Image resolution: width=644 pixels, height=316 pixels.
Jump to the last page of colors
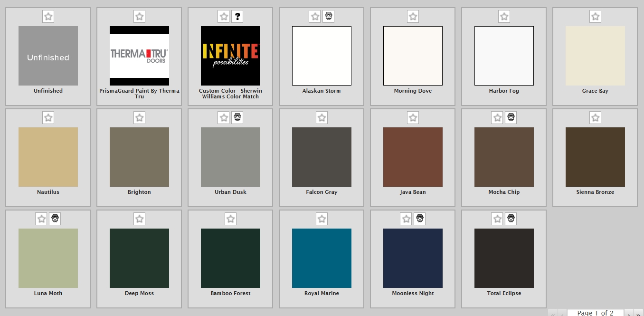pyautogui.click(x=639, y=313)
